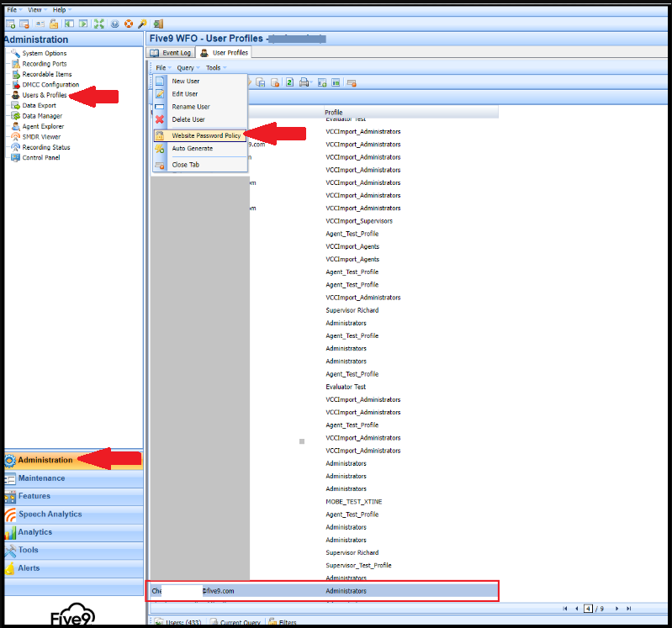Click the Supervisor_Test_Profile cell
This screenshot has width=672, height=628.
tap(358, 566)
